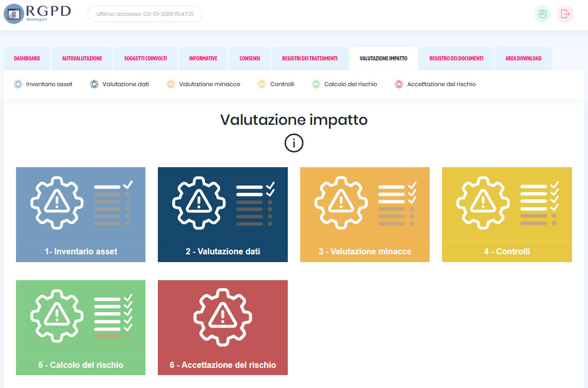Click the red gear icon for Accettazione del rischio

pos(399,84)
